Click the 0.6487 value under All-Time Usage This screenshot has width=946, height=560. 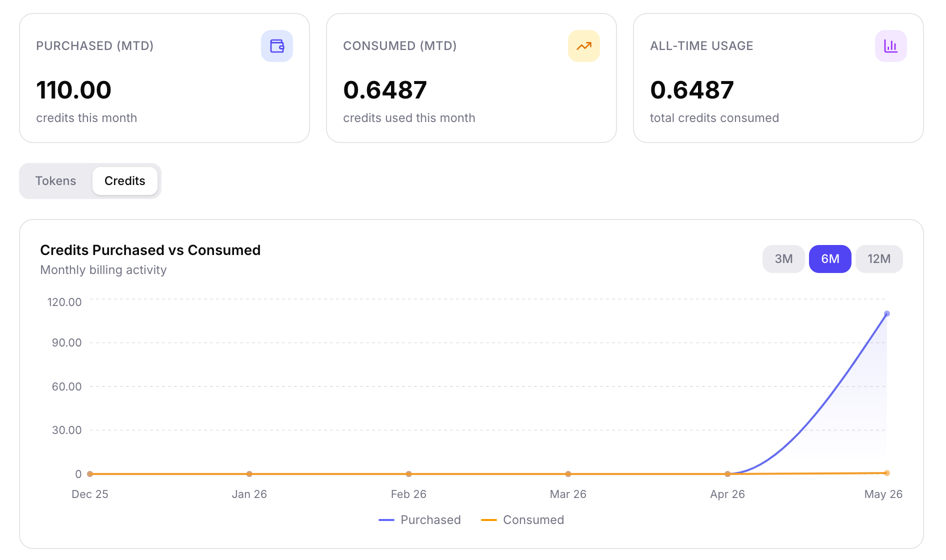pos(692,90)
